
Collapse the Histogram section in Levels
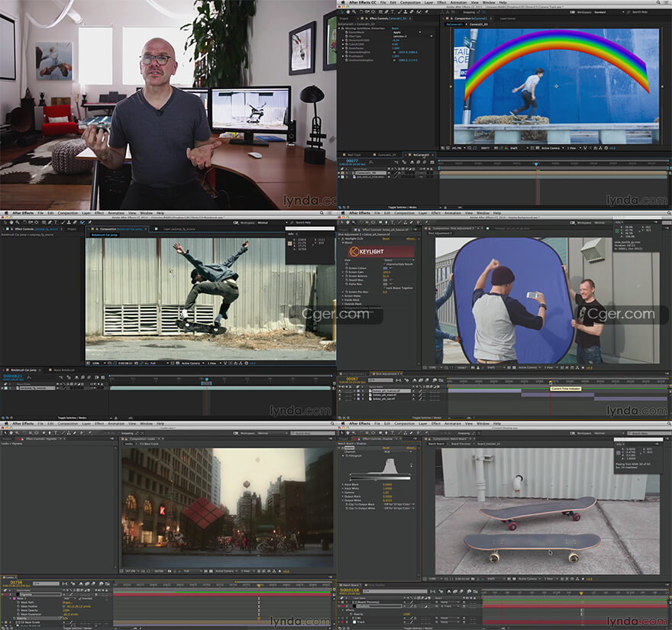click(343, 456)
